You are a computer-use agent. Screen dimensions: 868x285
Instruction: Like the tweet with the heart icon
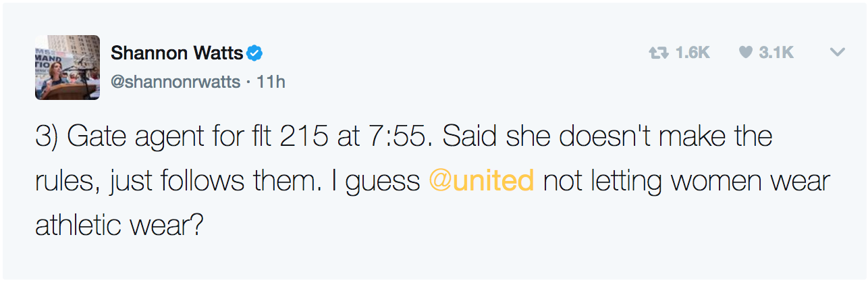[745, 53]
